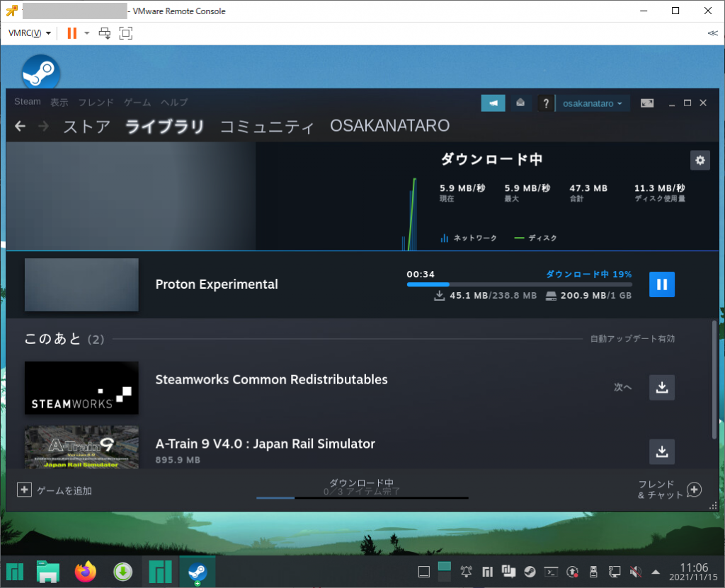Open Manjaro application launcher menu
725x588 pixels.
(x=15, y=572)
